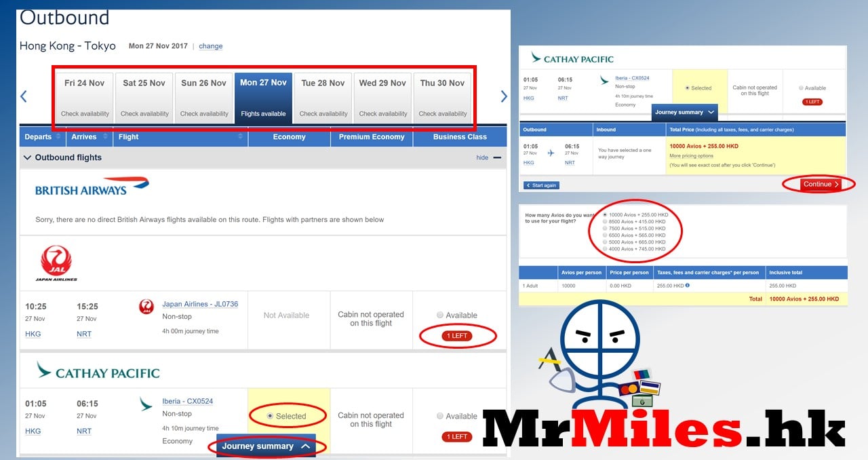Click the British Airways logo

(92, 187)
